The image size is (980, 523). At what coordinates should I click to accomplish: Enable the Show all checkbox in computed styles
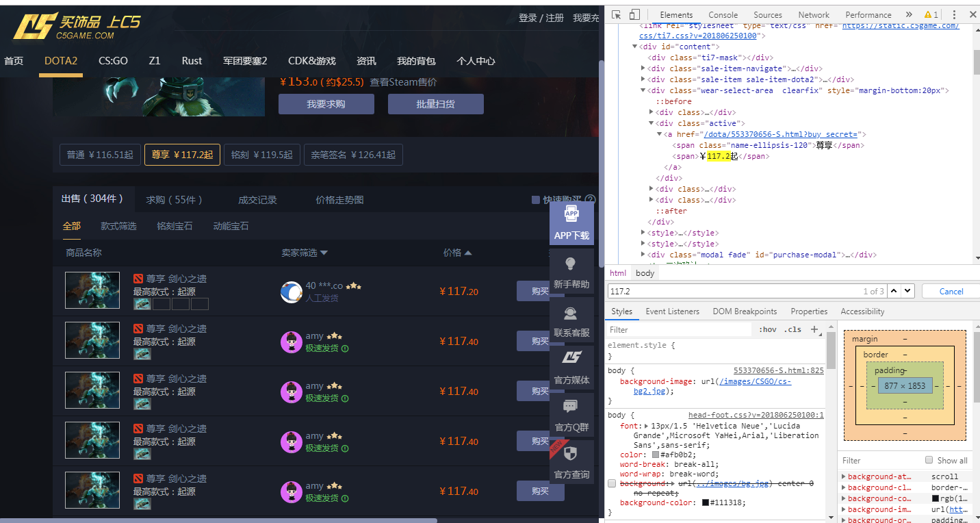929,460
